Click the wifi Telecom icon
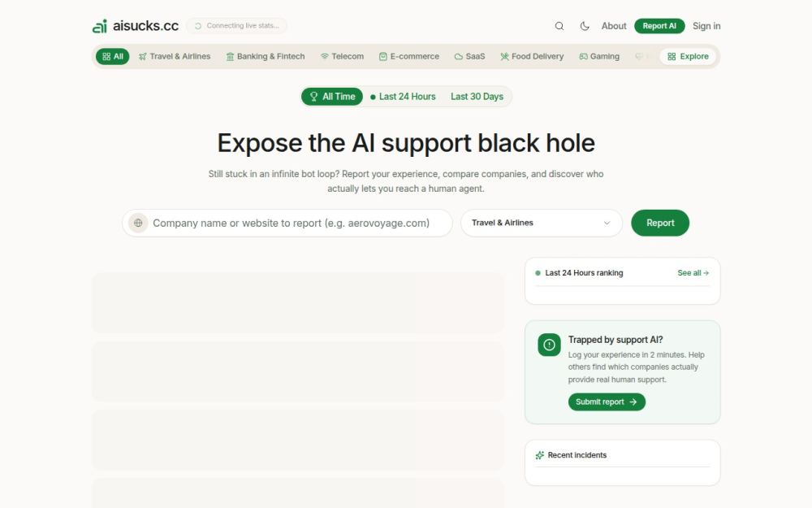The width and height of the screenshot is (812, 508). pos(324,57)
